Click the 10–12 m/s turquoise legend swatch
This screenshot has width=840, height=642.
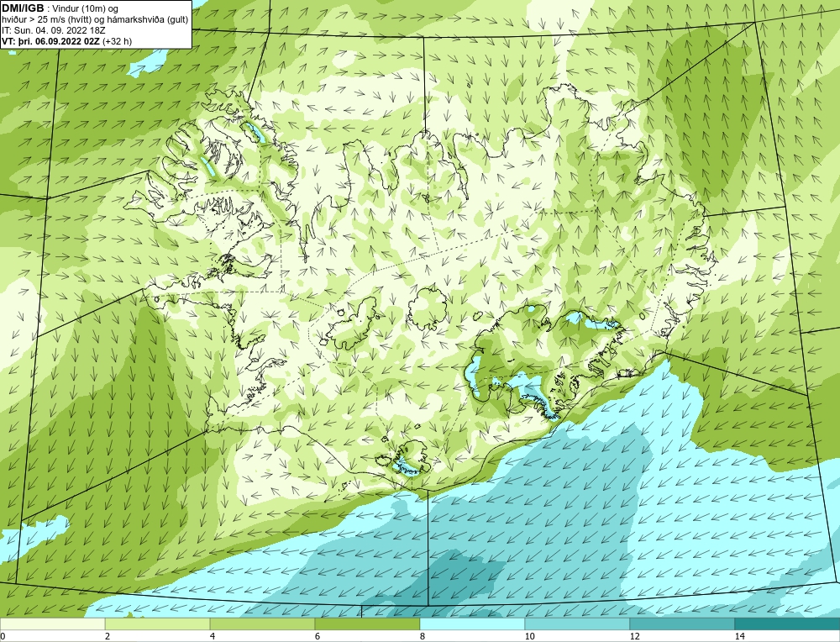pyautogui.click(x=578, y=624)
